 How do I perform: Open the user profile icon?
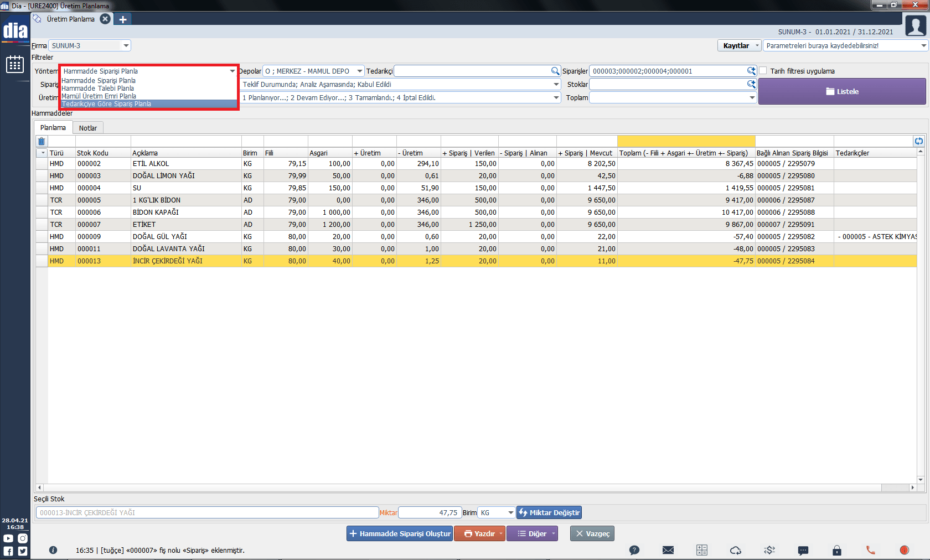point(916,25)
